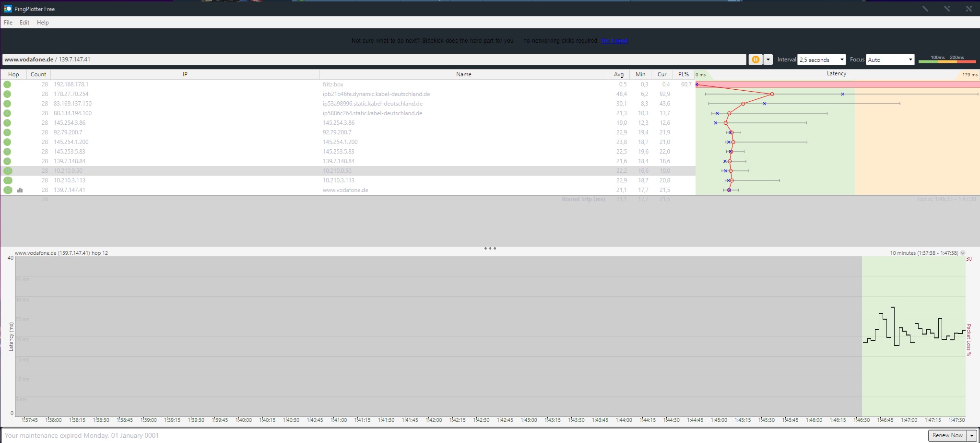
Task: Click the 100ms 200ms latency color scale
Action: (x=947, y=59)
